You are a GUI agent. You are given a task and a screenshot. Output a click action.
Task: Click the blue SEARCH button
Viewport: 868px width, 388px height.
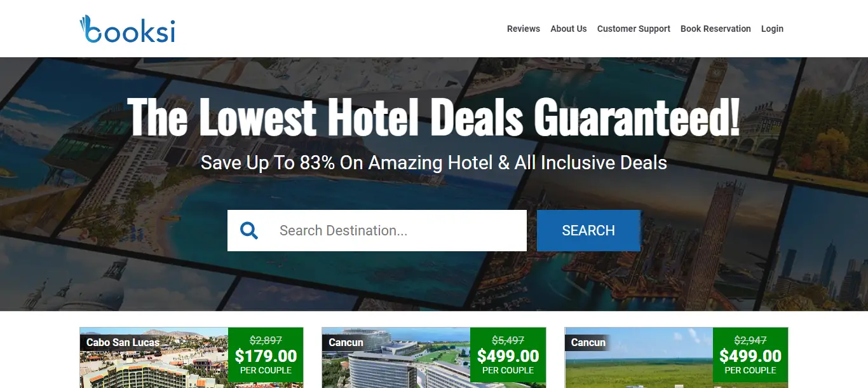pos(588,230)
